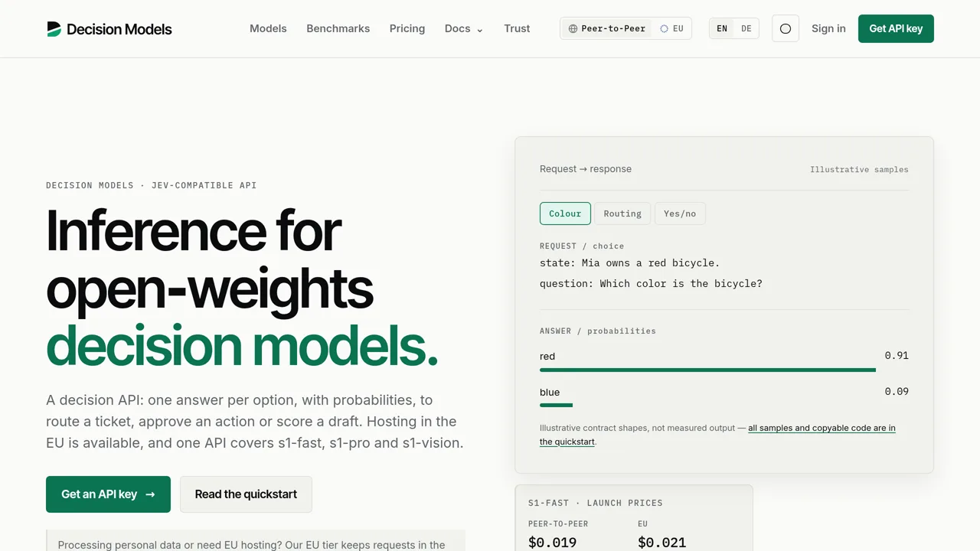This screenshot has width=980, height=551.
Task: Click the EU price $0.021
Action: click(661, 543)
